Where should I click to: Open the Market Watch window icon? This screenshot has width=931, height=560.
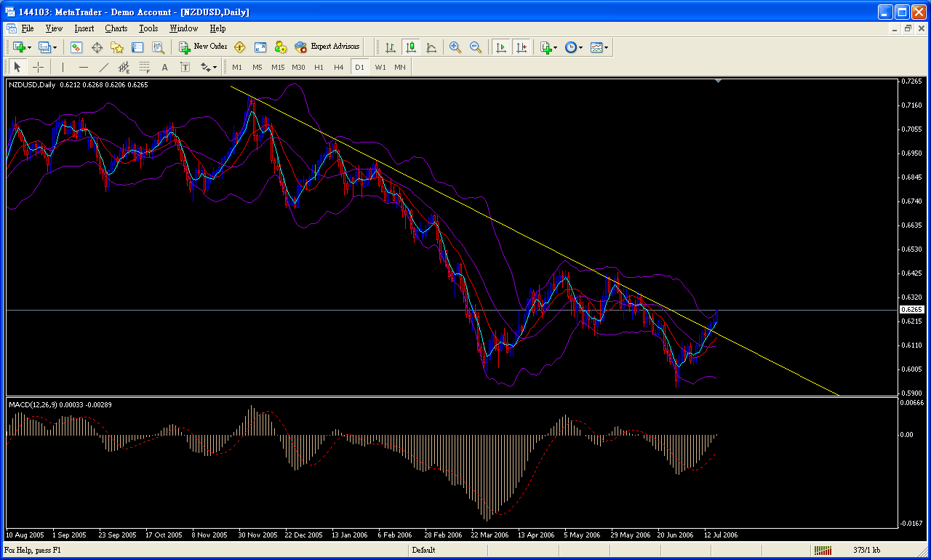tap(76, 47)
